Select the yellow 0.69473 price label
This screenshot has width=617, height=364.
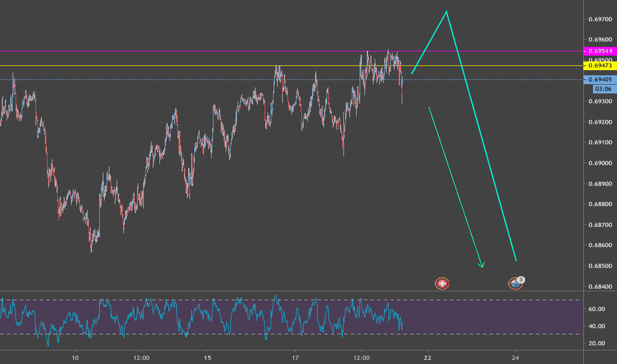coord(600,66)
